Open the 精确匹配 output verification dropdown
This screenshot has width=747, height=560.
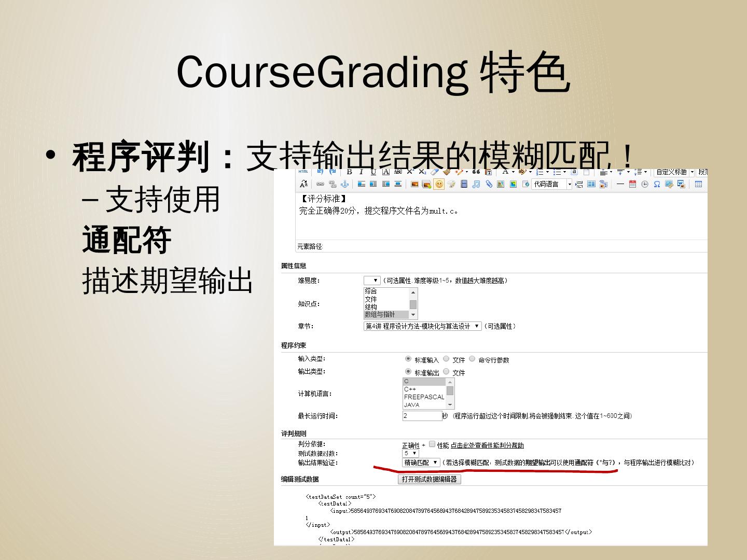421,463
